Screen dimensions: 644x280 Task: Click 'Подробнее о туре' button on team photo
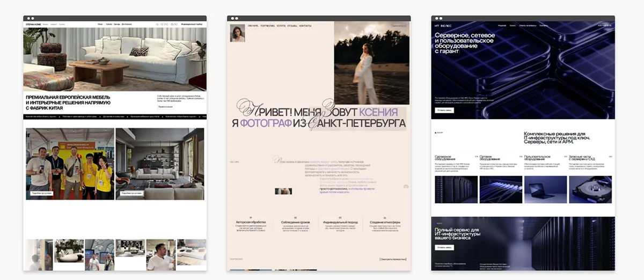[x=40, y=193]
